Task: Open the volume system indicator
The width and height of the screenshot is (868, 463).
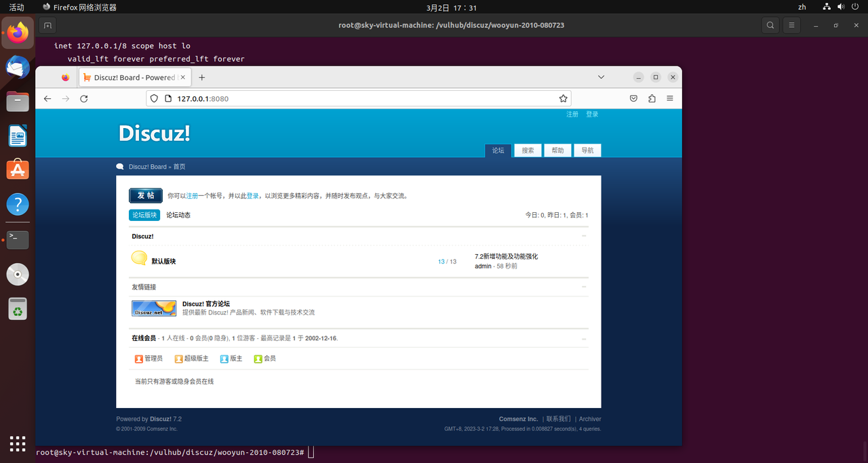Action: (x=841, y=7)
